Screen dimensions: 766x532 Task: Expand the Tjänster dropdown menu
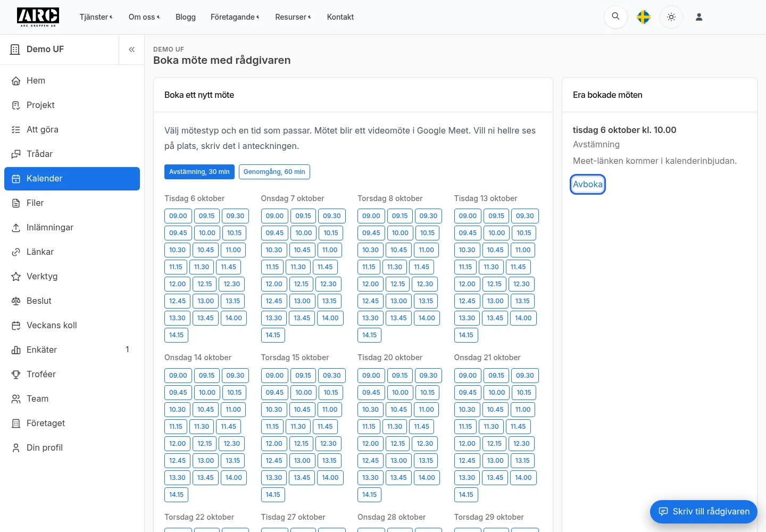point(96,17)
